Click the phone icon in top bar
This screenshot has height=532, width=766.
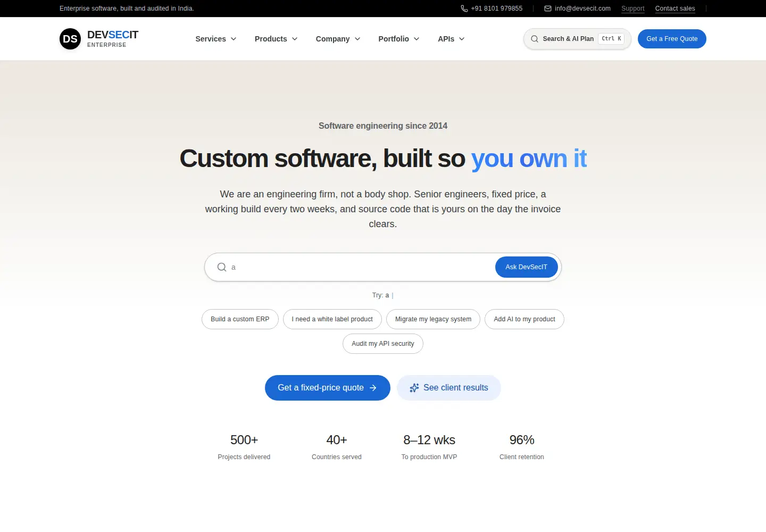click(x=464, y=9)
